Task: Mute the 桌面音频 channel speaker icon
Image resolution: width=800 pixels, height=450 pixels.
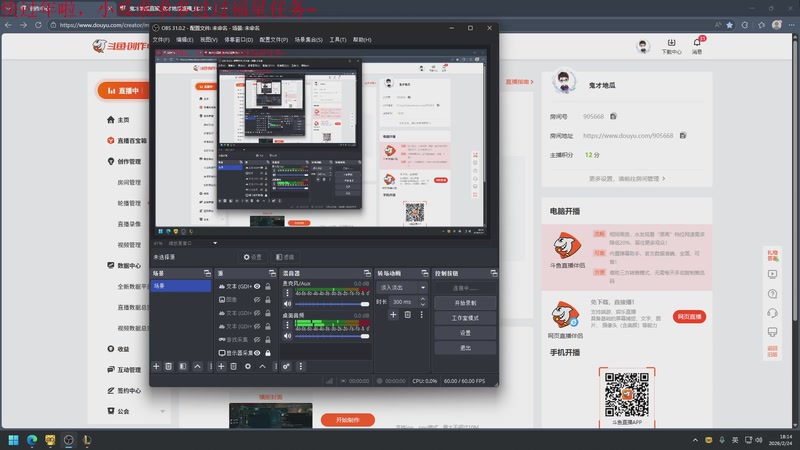Action: (287, 336)
